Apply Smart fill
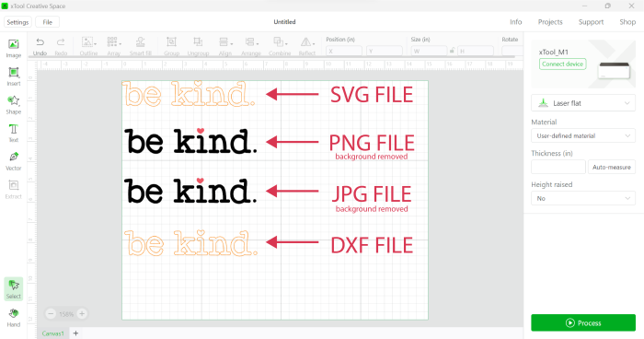The image size is (644, 339). pyautogui.click(x=141, y=46)
